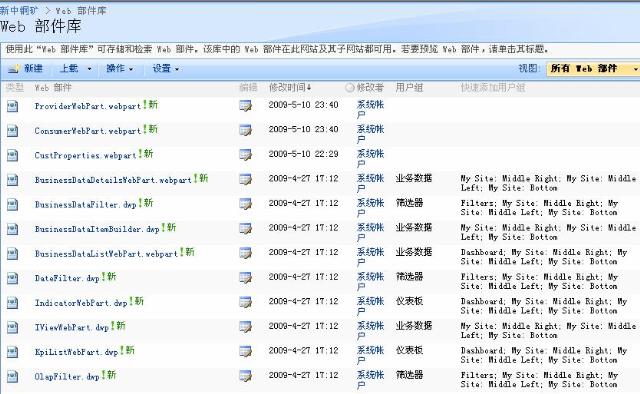Click edit icon for IndicatorWebPart.dwp
Viewport: 640px width, 394px height.
click(x=245, y=302)
